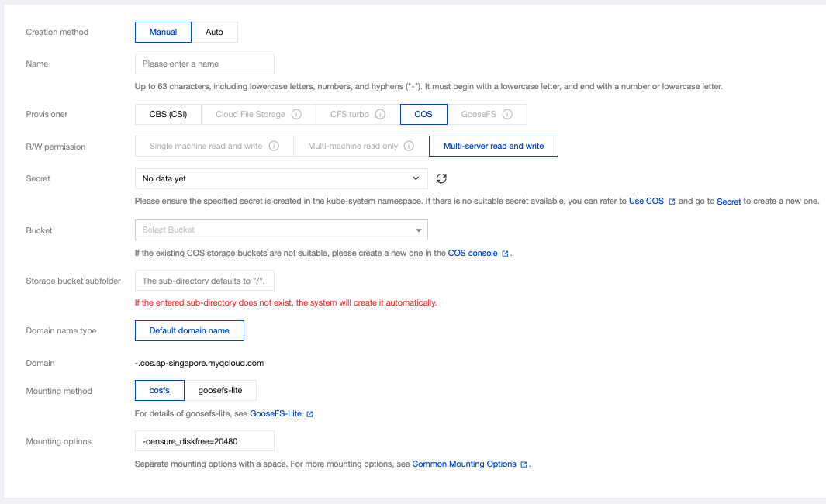Image resolution: width=826 pixels, height=504 pixels.
Task: Select the COS provisioner option
Action: pos(423,114)
